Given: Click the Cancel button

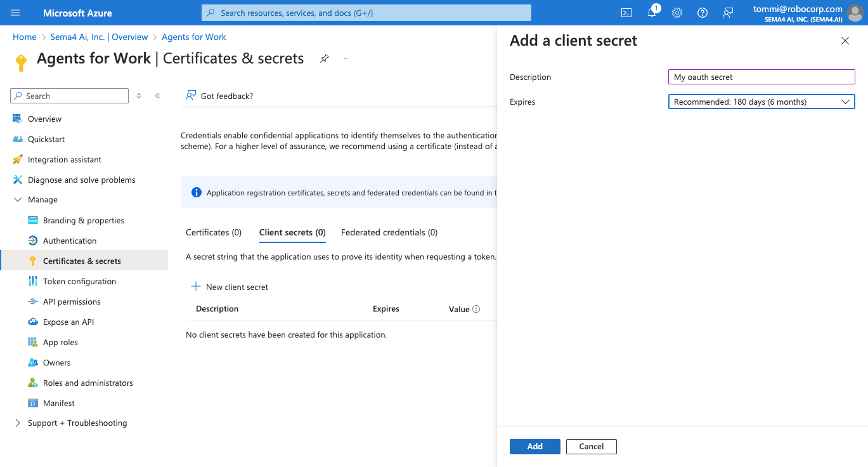Looking at the screenshot, I should pos(591,447).
